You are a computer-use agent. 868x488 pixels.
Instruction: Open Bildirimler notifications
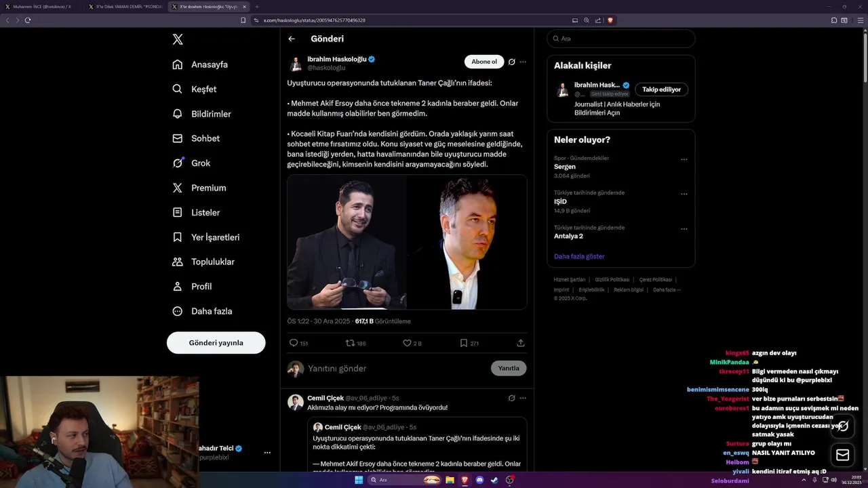tap(201, 114)
